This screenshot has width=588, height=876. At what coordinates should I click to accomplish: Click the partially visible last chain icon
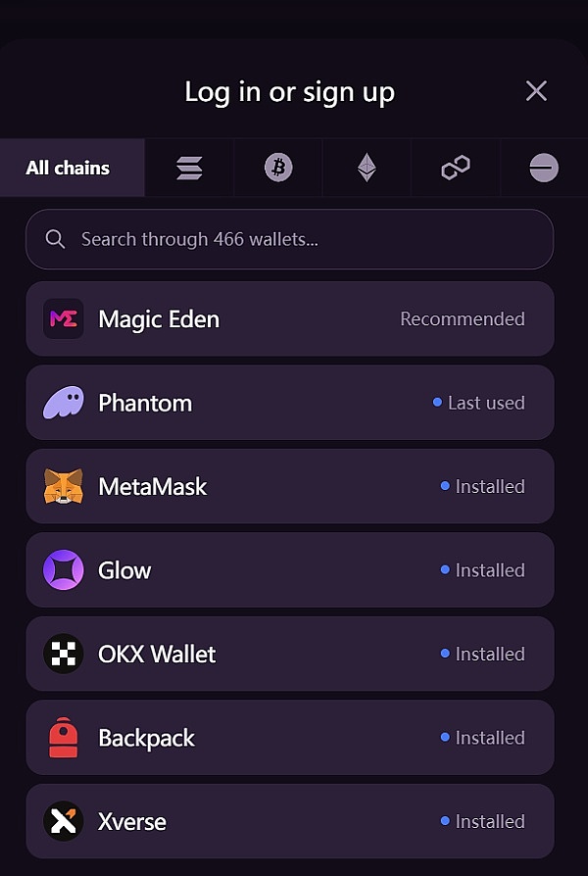click(544, 169)
